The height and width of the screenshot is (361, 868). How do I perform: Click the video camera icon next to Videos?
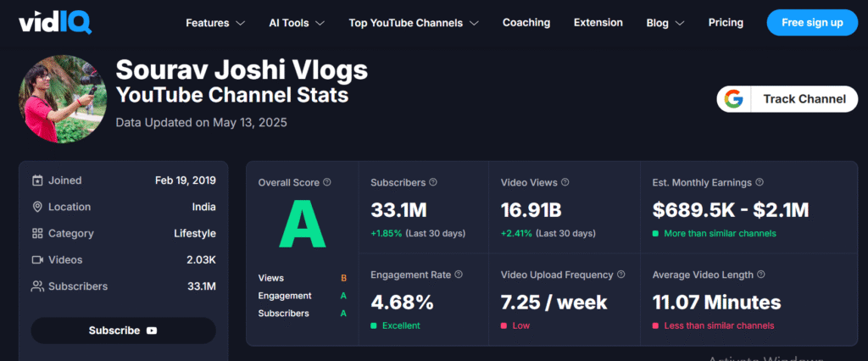pyautogui.click(x=37, y=260)
